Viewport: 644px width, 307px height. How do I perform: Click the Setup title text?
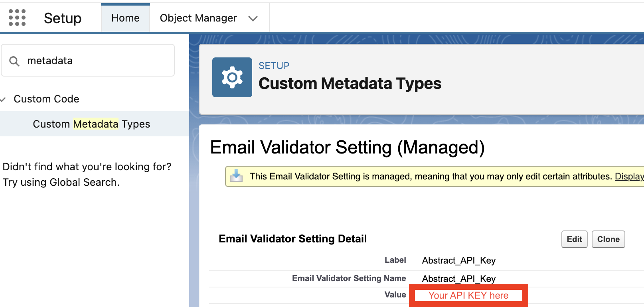[63, 18]
